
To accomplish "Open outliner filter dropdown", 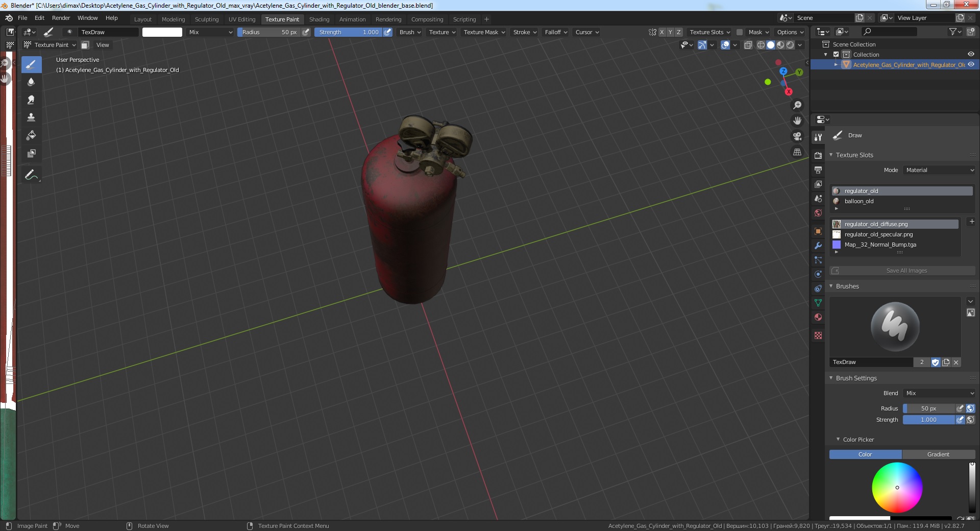I will coord(955,32).
